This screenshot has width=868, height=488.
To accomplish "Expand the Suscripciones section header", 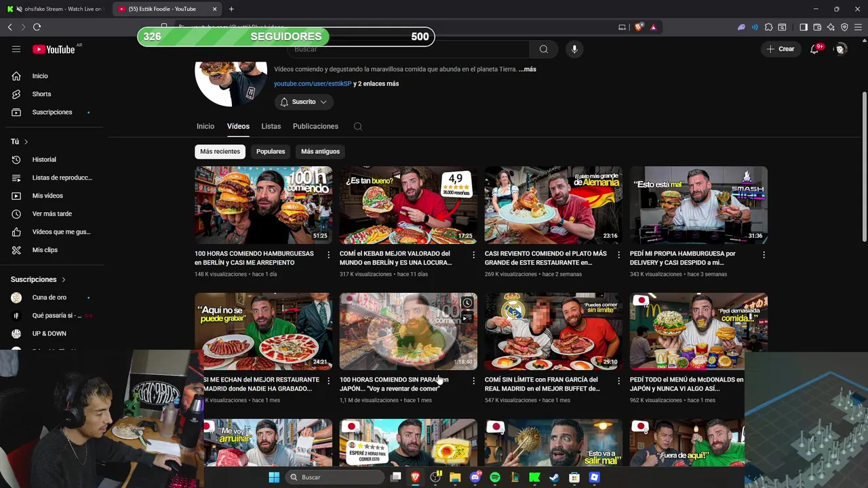I will point(38,279).
